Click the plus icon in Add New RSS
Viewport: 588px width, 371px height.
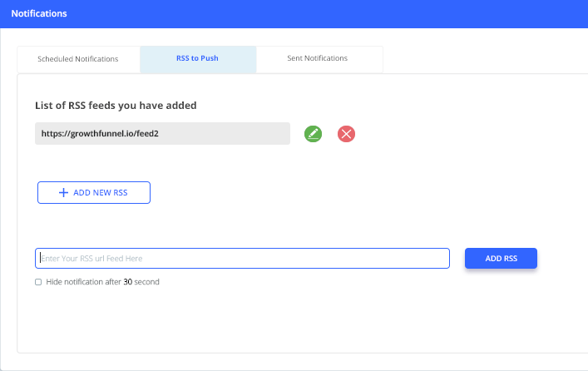(63, 192)
